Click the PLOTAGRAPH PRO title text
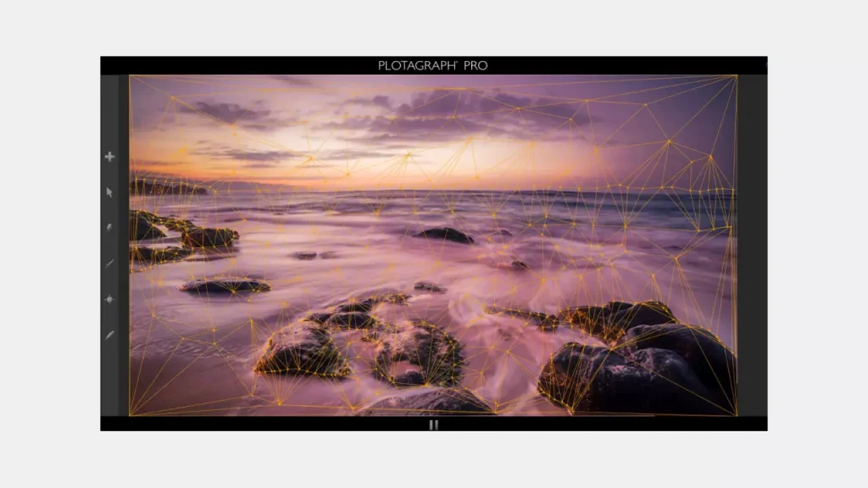 pos(433,65)
